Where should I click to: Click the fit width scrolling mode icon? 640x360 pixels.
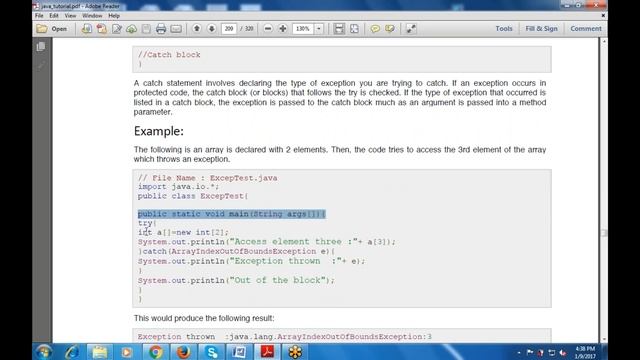click(x=339, y=29)
